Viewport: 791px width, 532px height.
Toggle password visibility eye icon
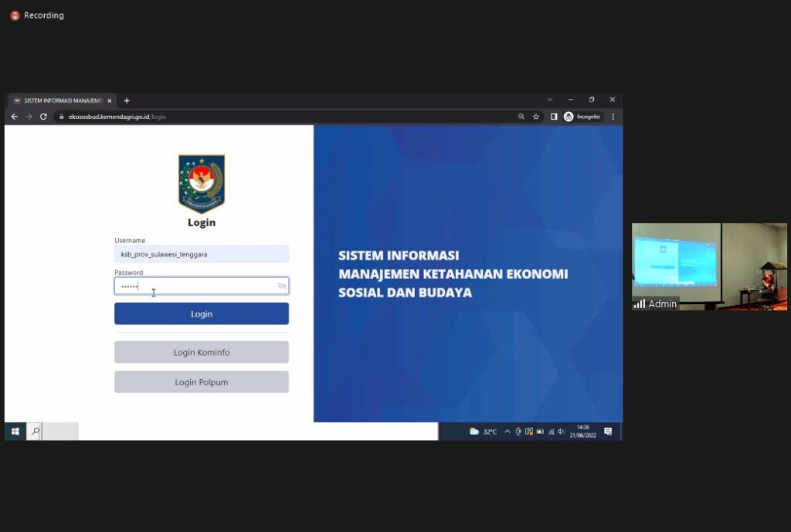click(x=282, y=286)
